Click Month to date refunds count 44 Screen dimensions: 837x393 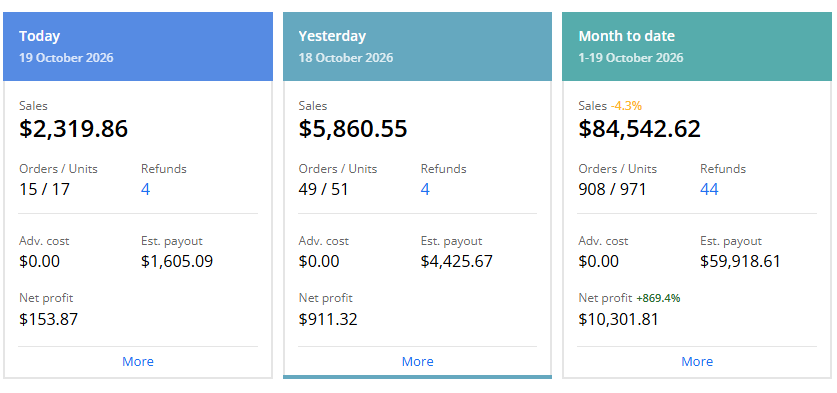(x=709, y=189)
